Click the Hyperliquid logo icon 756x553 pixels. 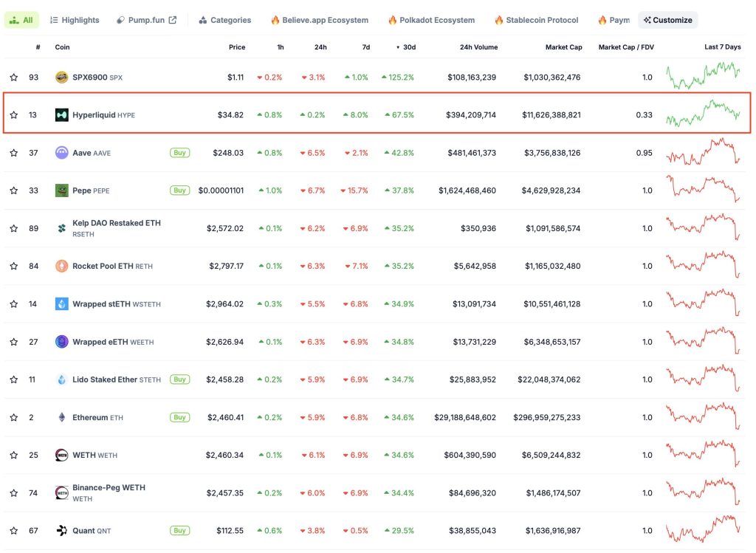pos(62,114)
